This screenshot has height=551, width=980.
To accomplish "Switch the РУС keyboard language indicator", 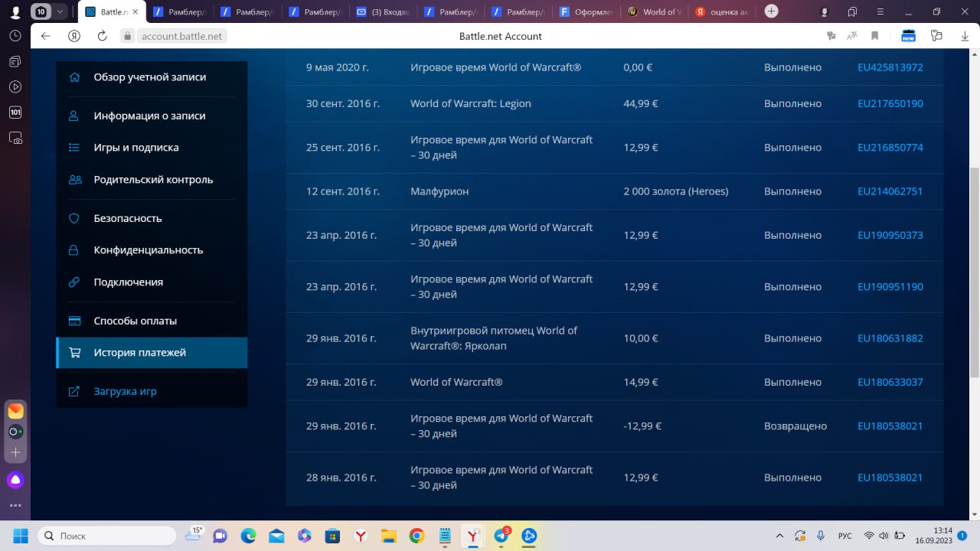I will tap(844, 536).
